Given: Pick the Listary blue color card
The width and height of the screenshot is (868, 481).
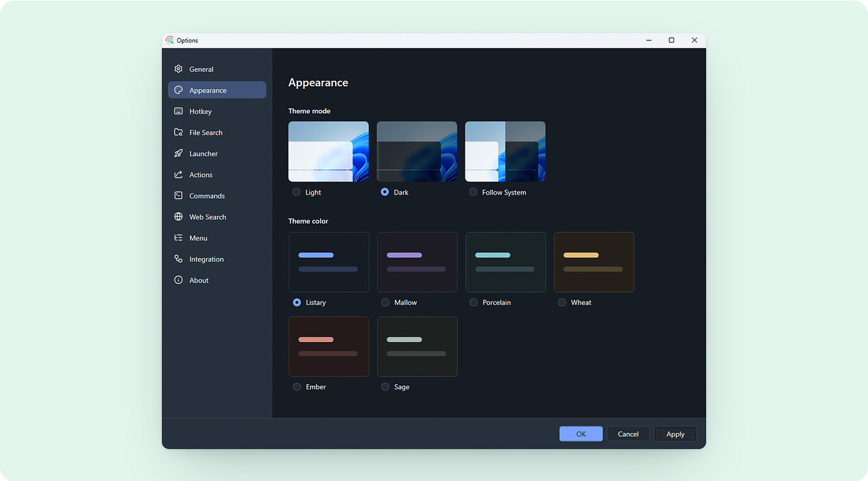Looking at the screenshot, I should (329, 262).
